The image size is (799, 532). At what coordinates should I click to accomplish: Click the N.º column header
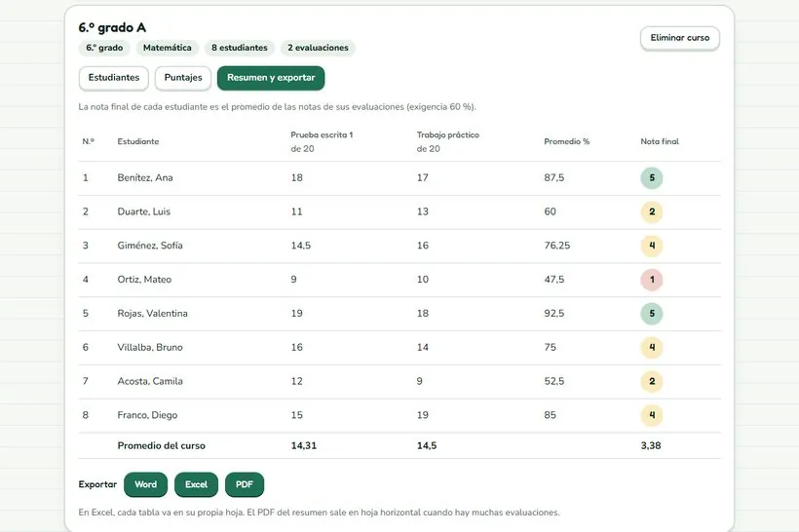click(x=88, y=141)
